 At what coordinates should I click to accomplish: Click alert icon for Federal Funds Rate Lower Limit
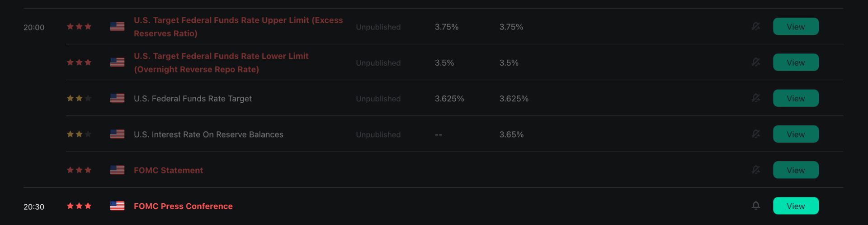tap(755, 62)
